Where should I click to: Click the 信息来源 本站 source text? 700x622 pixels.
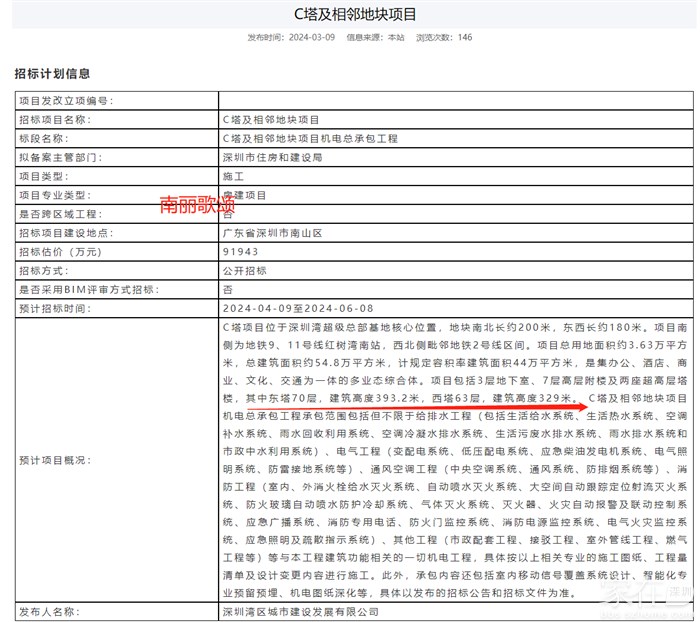[x=375, y=37]
